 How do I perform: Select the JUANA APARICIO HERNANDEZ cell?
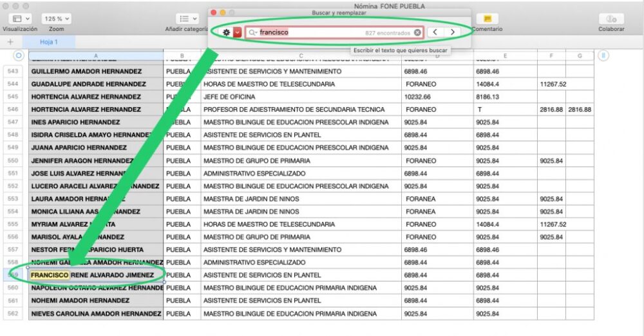(x=96, y=148)
